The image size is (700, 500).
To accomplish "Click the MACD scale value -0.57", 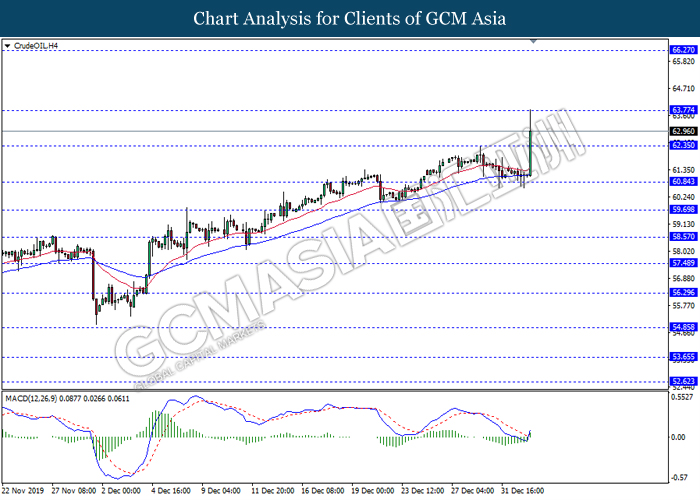I will click(x=679, y=478).
